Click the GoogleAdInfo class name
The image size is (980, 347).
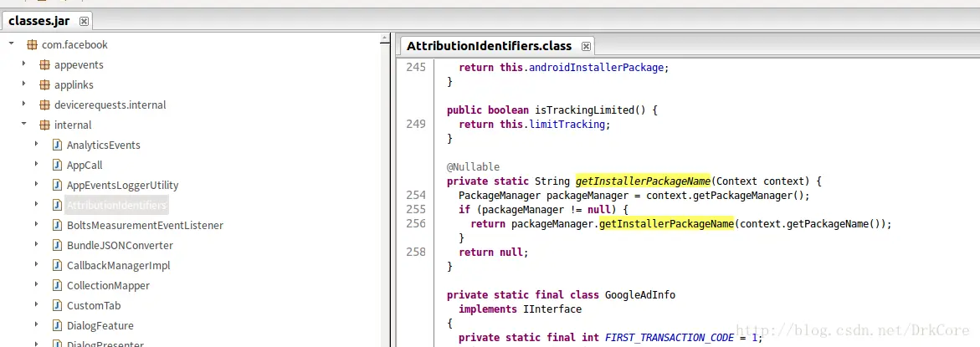(x=640, y=294)
